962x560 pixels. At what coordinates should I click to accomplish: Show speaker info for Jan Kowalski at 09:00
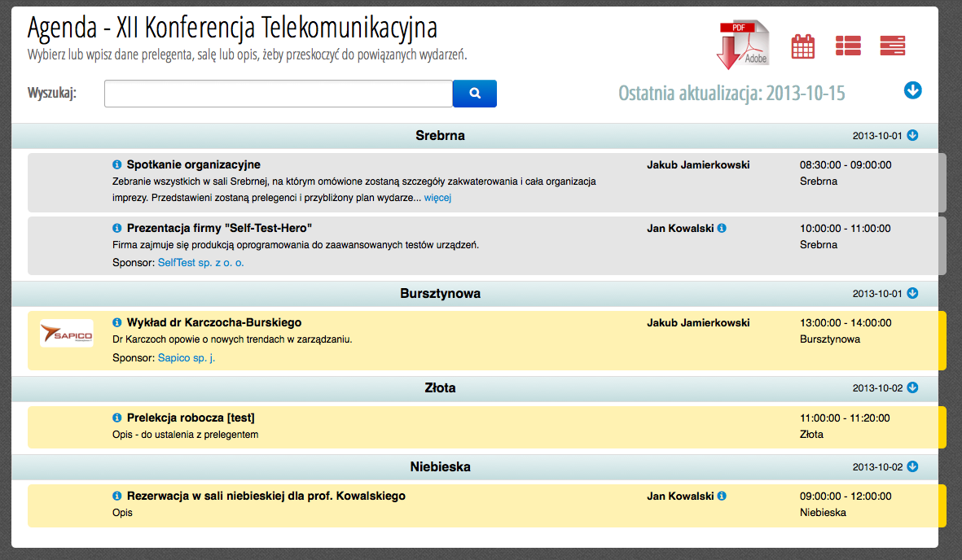tap(723, 496)
